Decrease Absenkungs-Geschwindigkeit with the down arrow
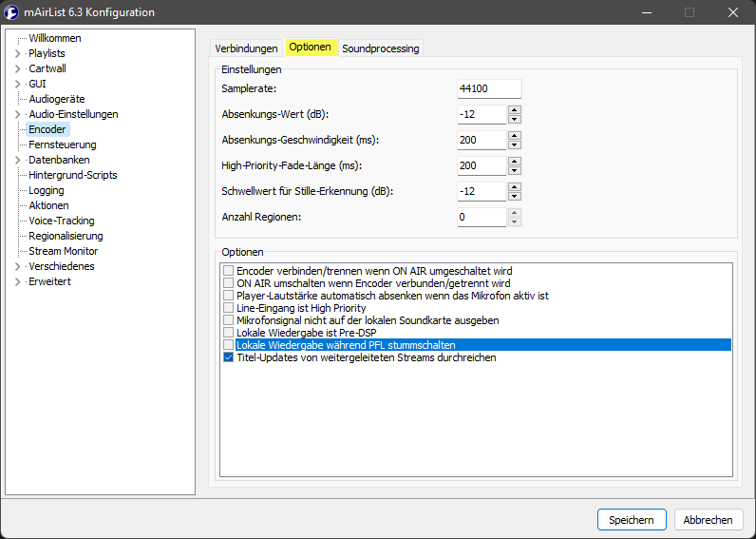Image resolution: width=756 pixels, height=539 pixels. tap(514, 144)
